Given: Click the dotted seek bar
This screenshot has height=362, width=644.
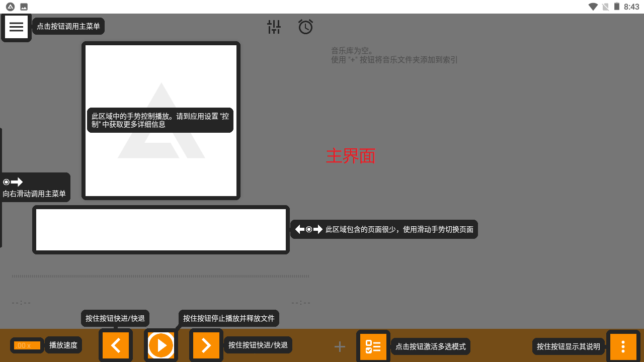Looking at the screenshot, I should tap(160, 276).
